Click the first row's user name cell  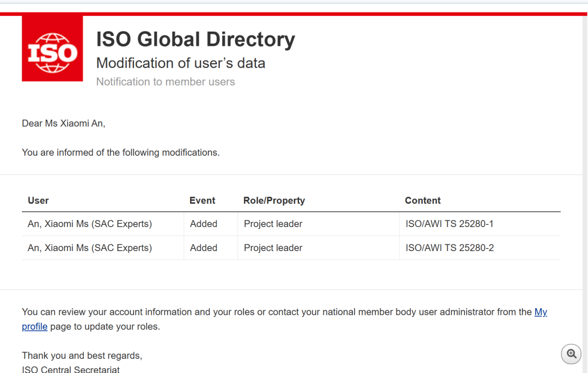[90, 224]
